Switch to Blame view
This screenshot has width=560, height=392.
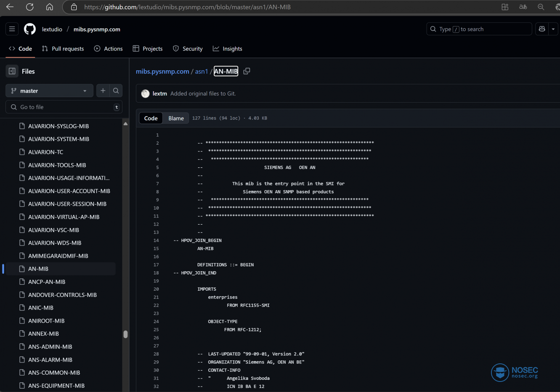point(176,118)
